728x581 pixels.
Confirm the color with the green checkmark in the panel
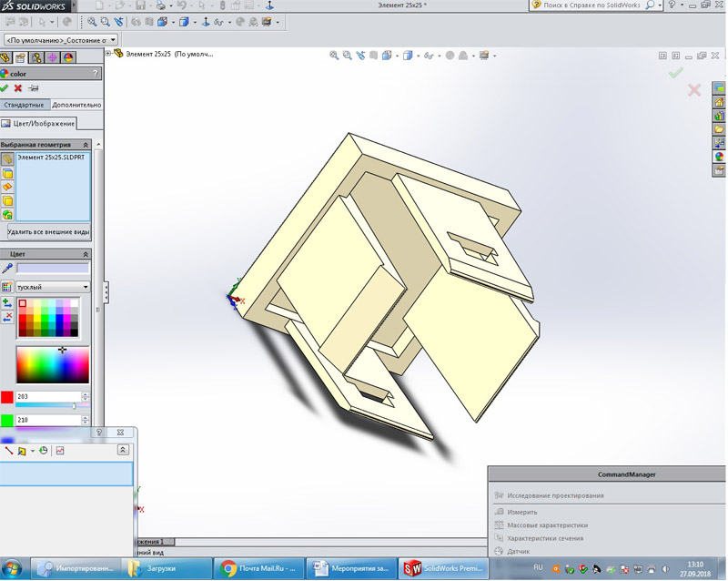coord(5,87)
